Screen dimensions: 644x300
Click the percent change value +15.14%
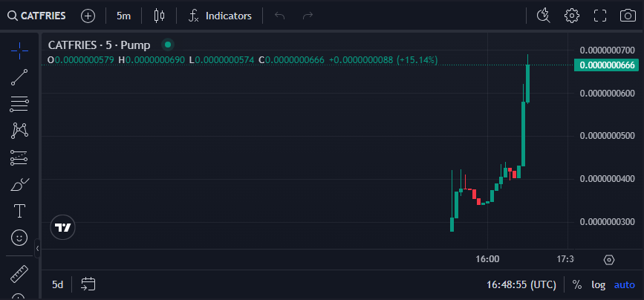[417, 60]
